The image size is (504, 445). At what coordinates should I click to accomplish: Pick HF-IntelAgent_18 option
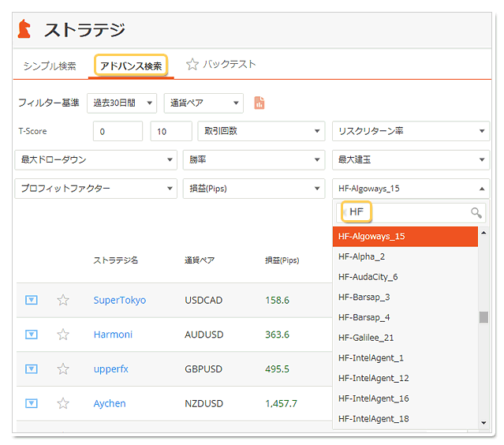click(x=405, y=419)
